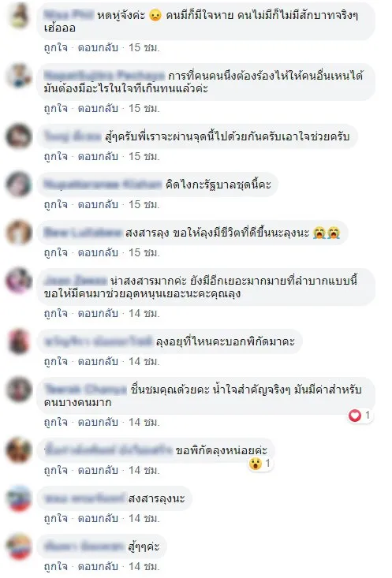Click ตอบกลับ under the final สู้ๆๆค่ะ comment
Image resolution: width=392 pixels, height=578 pixels.
(98, 567)
